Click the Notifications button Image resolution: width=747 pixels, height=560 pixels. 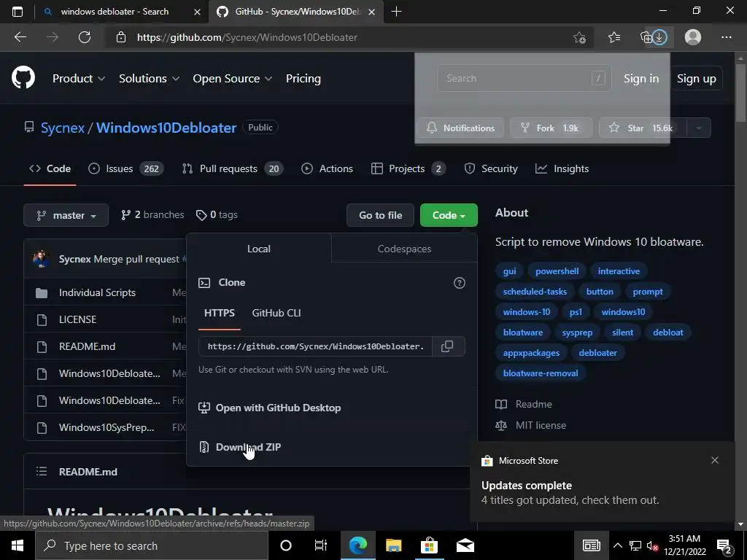tap(460, 128)
